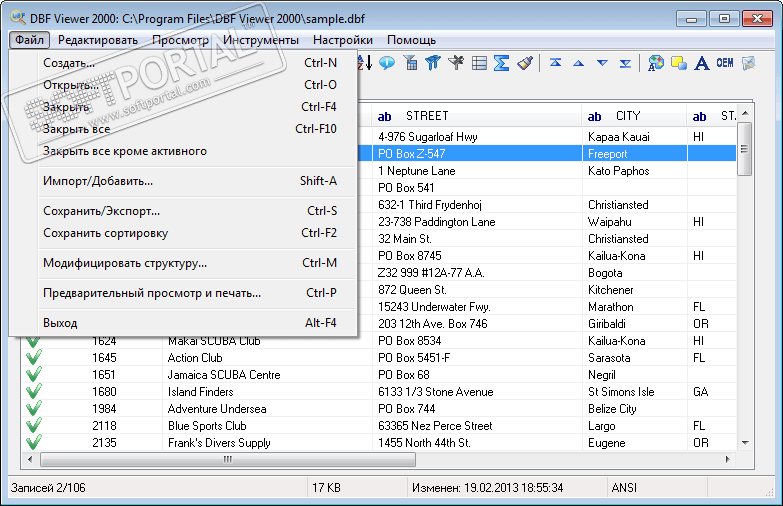Open the color palette icon
The height and width of the screenshot is (506, 783).
tap(656, 63)
